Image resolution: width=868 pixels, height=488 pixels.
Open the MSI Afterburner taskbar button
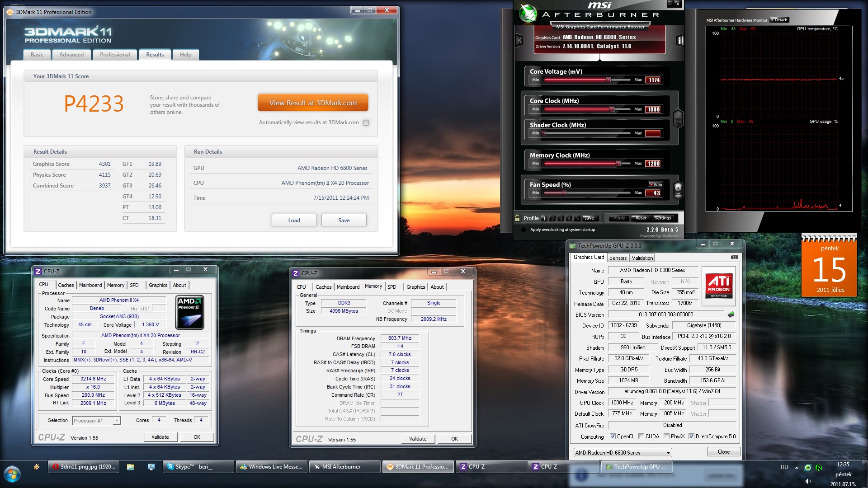(345, 467)
